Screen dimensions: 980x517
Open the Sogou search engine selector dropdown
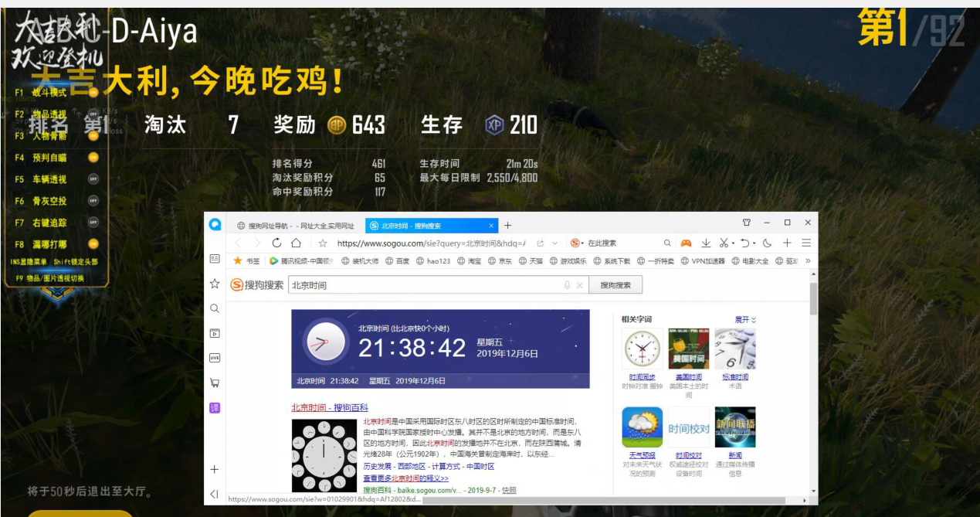577,243
